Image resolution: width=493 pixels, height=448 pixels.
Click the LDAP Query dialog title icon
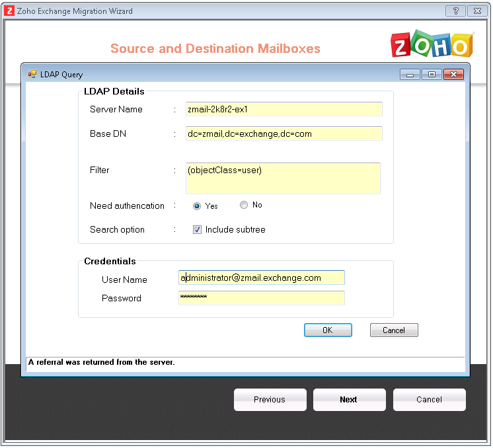pos(32,75)
